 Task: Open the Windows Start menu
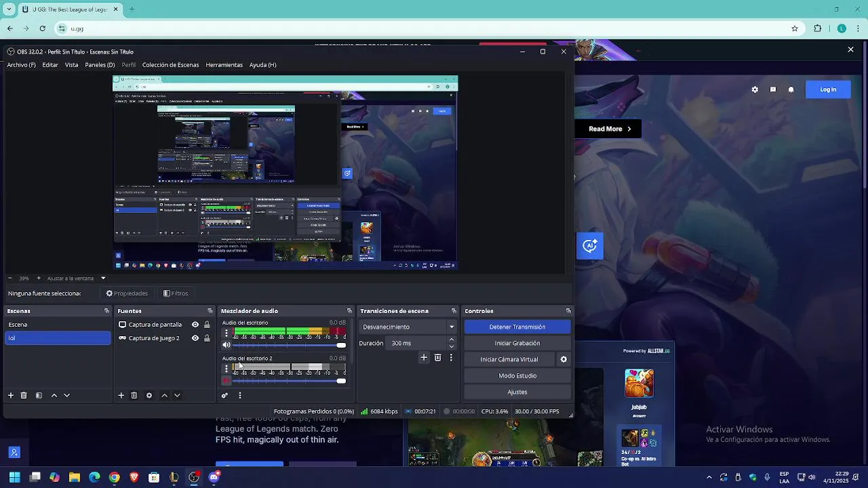(x=14, y=477)
